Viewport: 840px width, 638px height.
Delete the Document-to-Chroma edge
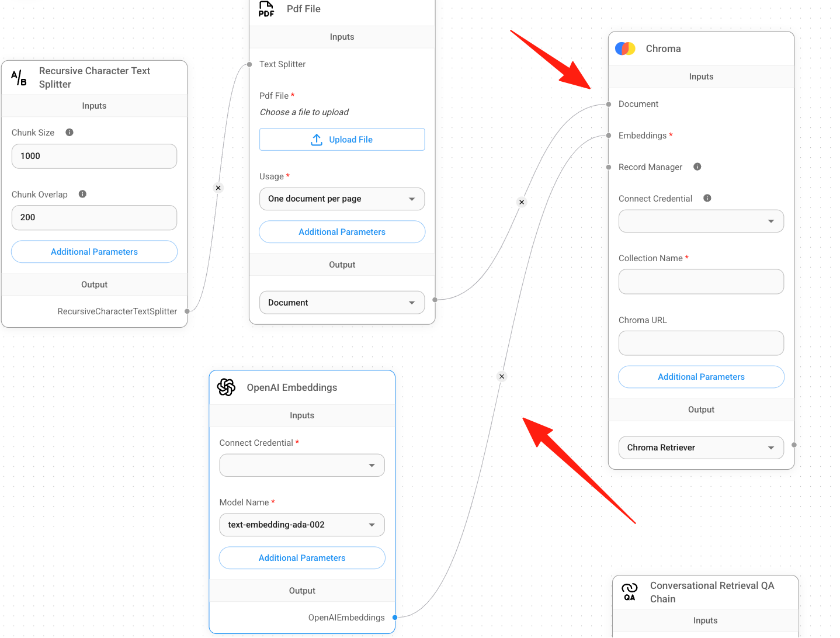522,202
